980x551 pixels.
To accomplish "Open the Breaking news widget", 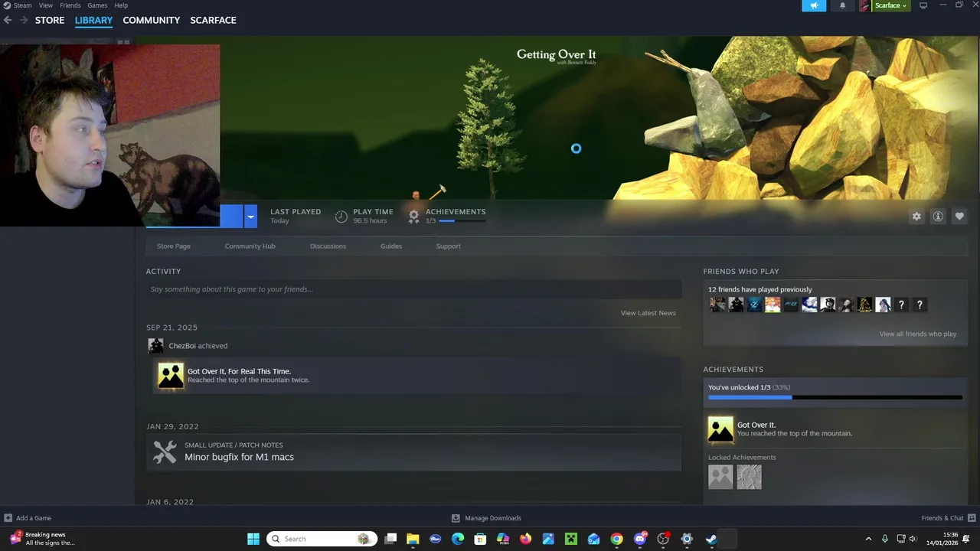I will (42, 539).
